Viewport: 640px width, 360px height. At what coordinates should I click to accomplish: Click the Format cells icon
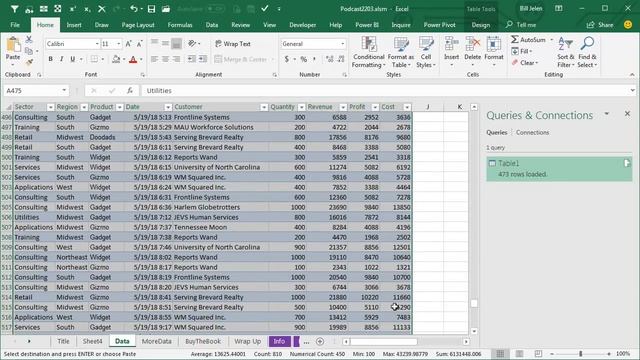click(x=493, y=44)
